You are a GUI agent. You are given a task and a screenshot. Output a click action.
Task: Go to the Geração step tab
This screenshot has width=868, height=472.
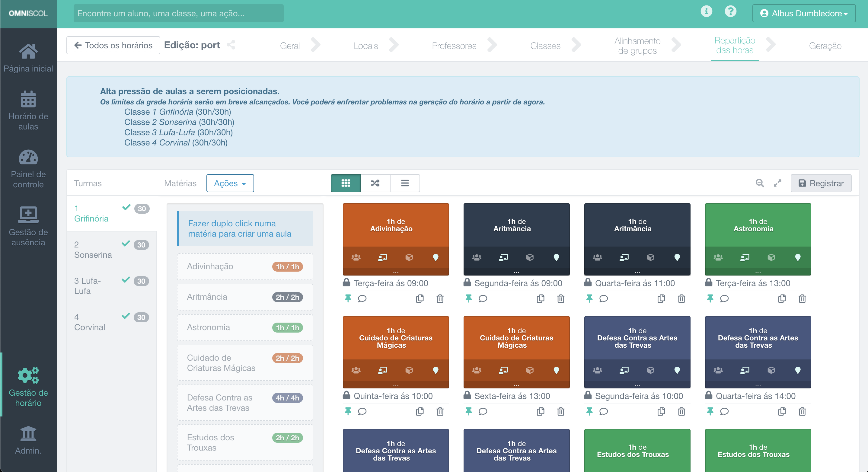(825, 46)
